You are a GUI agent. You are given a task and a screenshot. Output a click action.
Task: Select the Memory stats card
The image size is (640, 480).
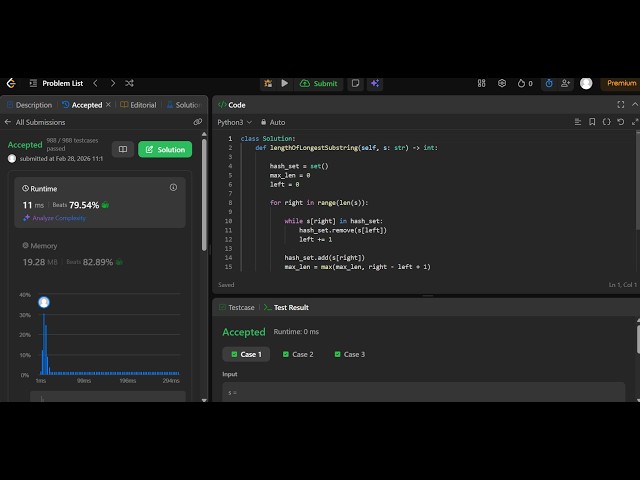(x=100, y=254)
